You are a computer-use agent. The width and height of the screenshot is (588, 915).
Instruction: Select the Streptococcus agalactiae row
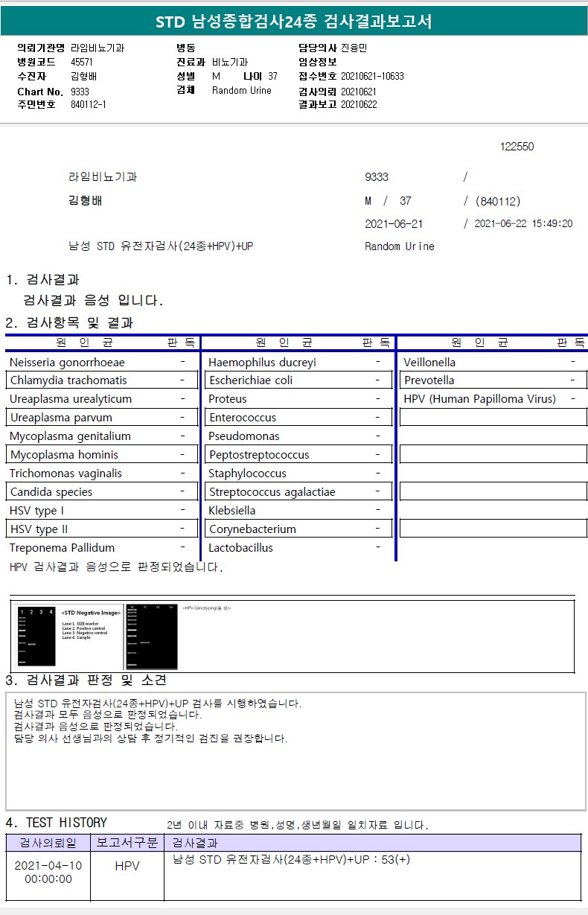pyautogui.click(x=298, y=492)
